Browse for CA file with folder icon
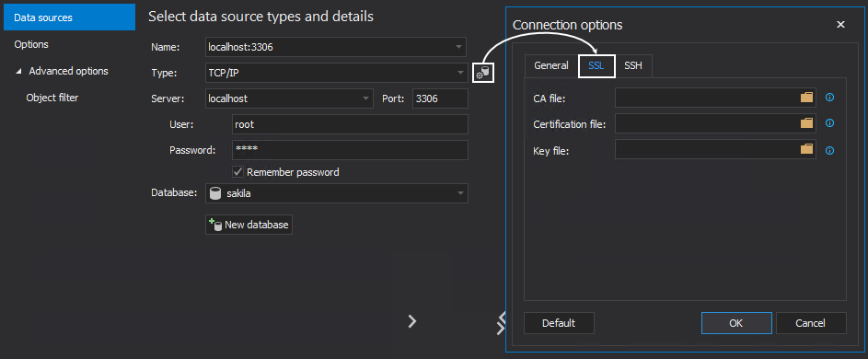The image size is (868, 359). [x=806, y=98]
